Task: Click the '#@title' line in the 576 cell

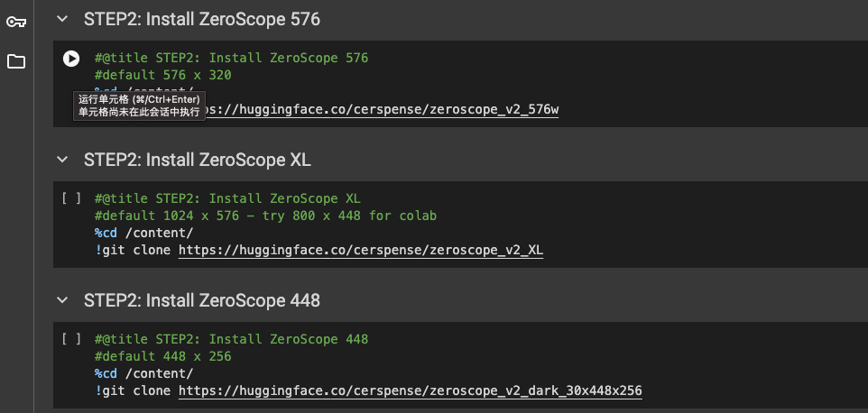Action: (231, 59)
